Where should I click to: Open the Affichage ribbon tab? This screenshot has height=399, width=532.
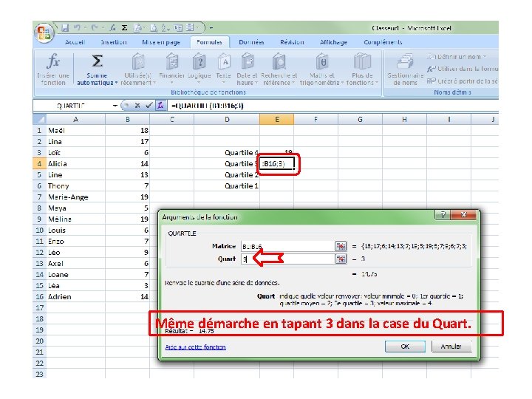point(333,42)
